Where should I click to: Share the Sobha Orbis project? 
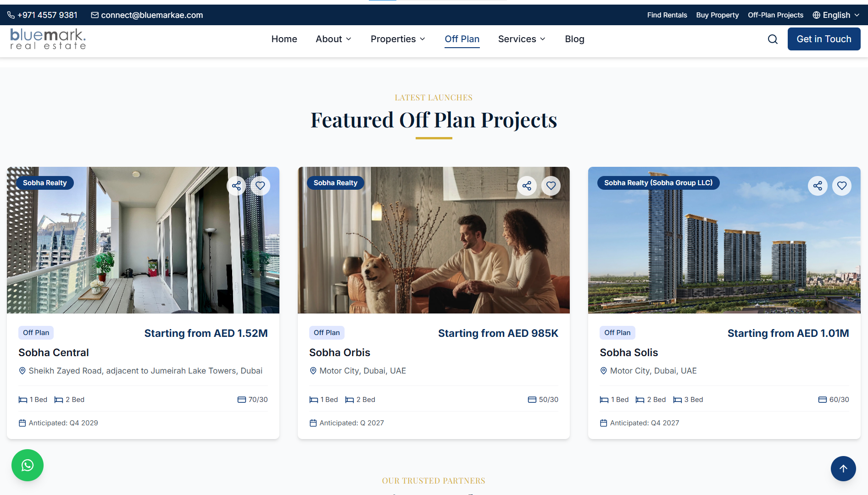527,186
